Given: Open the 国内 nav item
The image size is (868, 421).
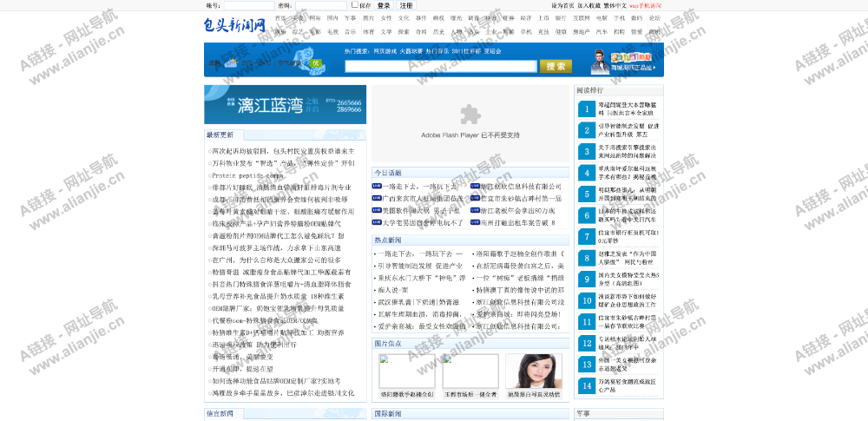Looking at the screenshot, I should 332,18.
